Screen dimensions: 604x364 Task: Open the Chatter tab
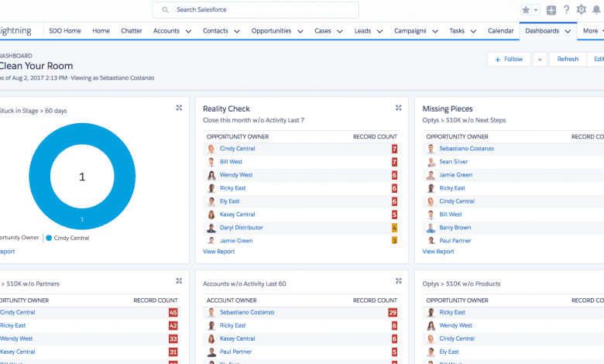[132, 31]
